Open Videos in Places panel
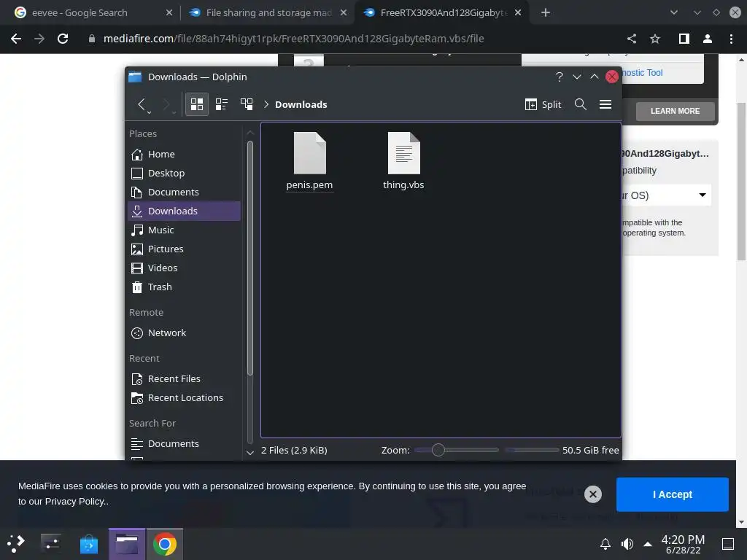This screenshot has height=560, width=747. 184,268
